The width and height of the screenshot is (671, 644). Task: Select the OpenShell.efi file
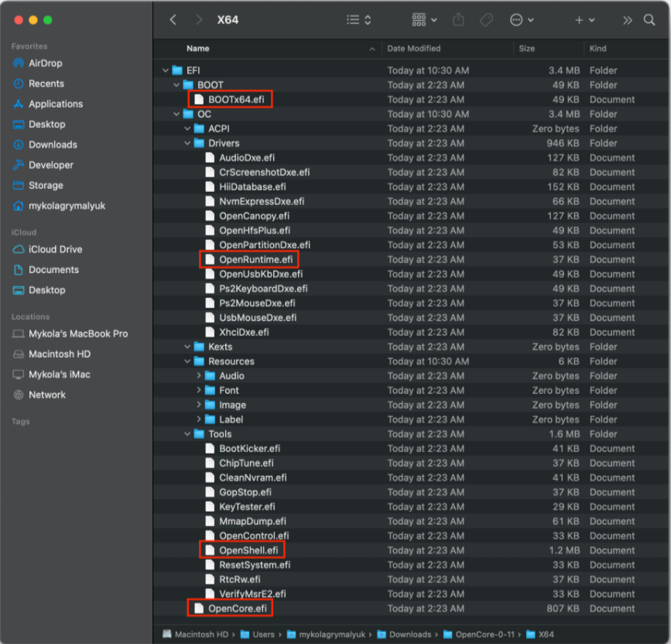click(248, 550)
